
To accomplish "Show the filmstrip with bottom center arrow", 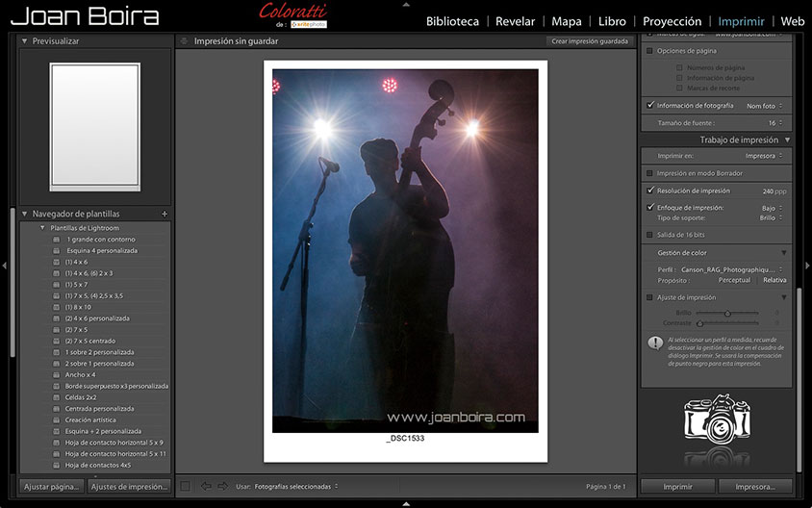I will click(x=406, y=502).
